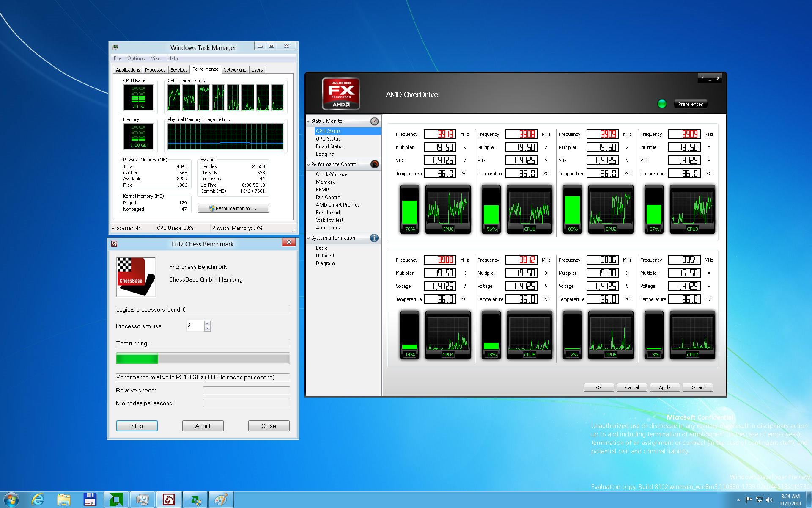Open AMD Smart Profiles

[337, 205]
